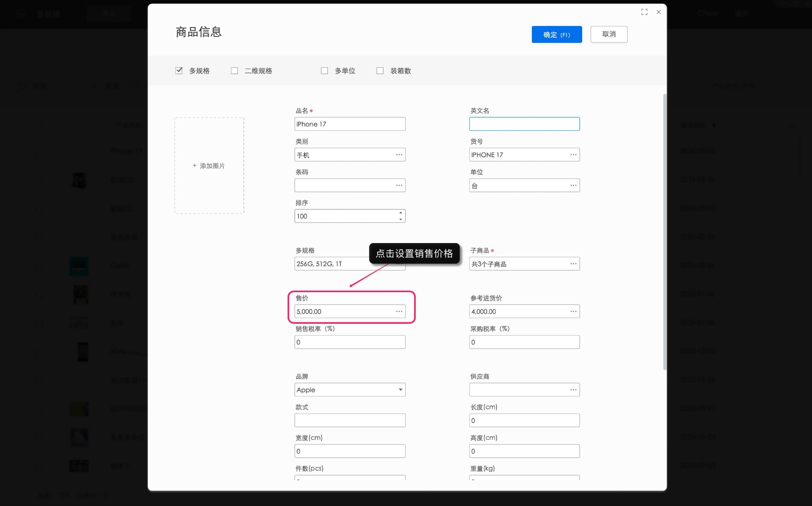Open the category (类别) selector via ellipsis icon

tap(399, 155)
